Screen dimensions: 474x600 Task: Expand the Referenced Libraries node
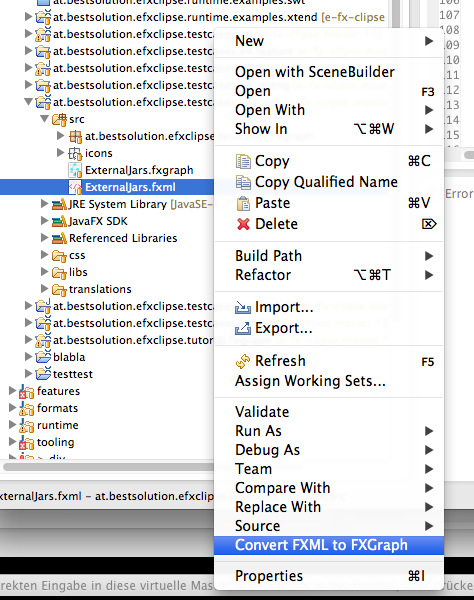pos(45,238)
